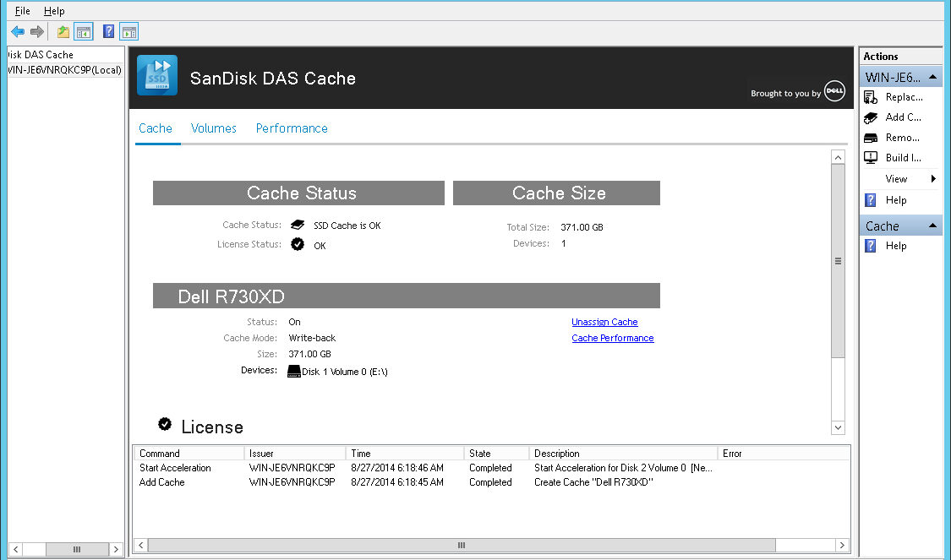The height and width of the screenshot is (560, 951).
Task: Click the Replace action label
Action: click(x=905, y=97)
